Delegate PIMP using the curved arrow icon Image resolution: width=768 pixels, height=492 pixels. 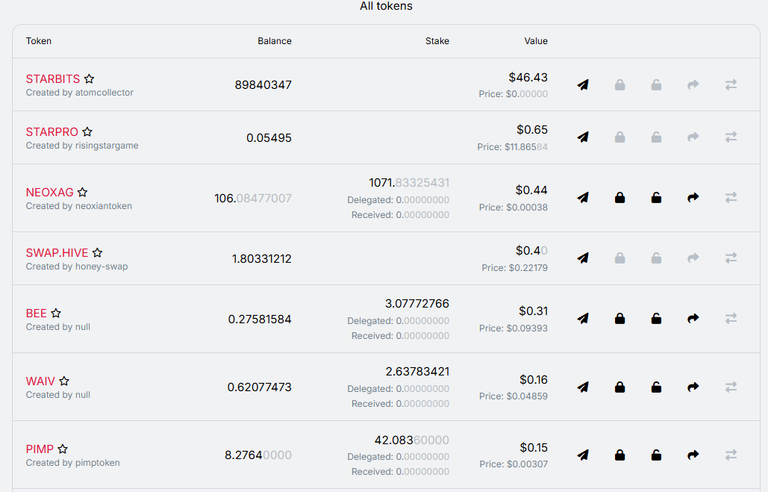(693, 455)
